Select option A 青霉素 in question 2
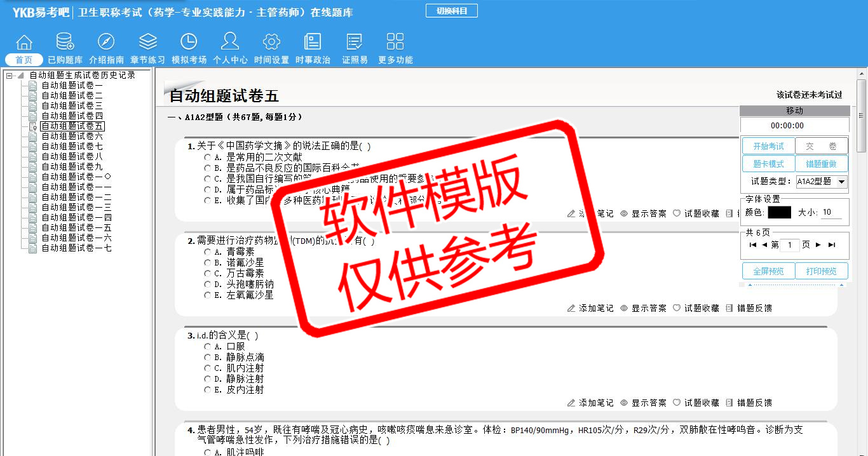The height and width of the screenshot is (456, 868). 207,252
